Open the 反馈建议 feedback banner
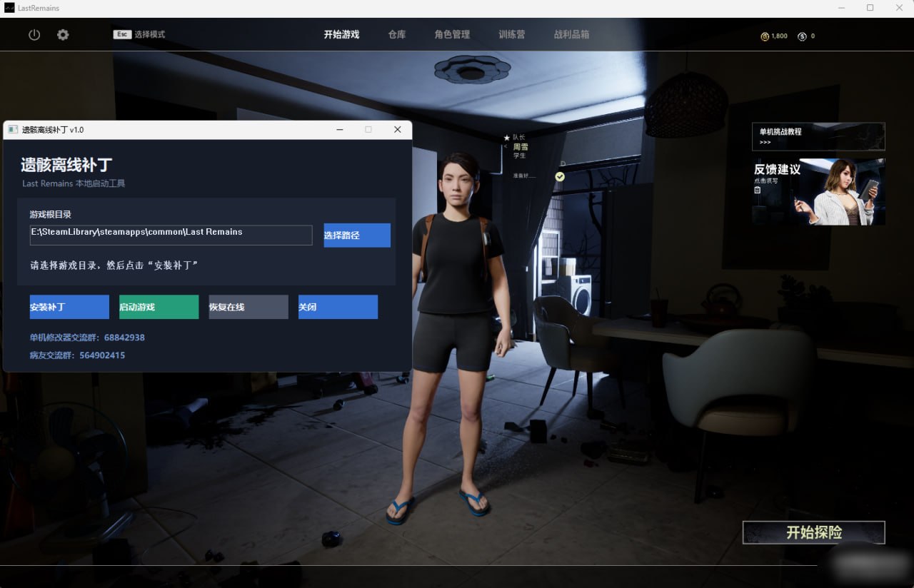The height and width of the screenshot is (588, 914). pos(818,191)
